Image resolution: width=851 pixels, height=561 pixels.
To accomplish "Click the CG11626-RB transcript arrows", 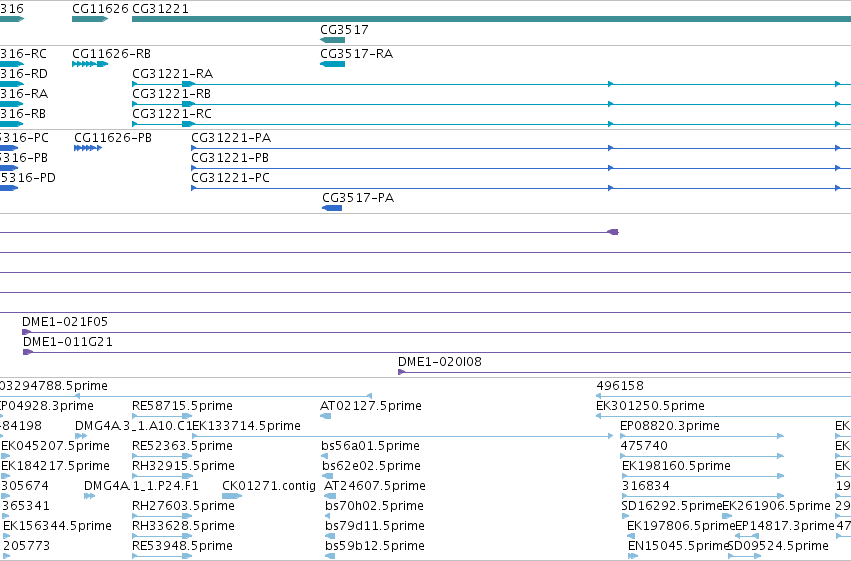I will pos(90,64).
